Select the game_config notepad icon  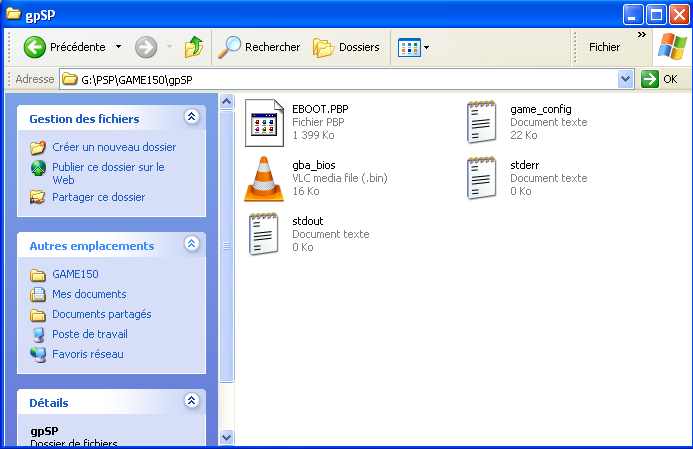click(482, 122)
